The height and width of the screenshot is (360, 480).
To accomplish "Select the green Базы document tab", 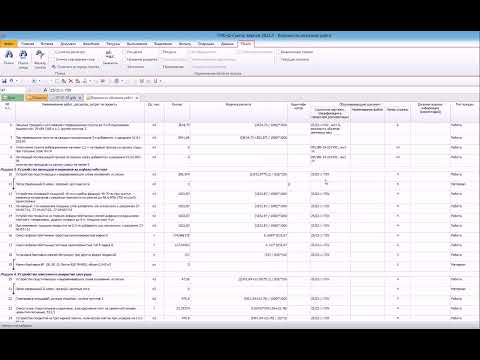I will click(12, 98).
